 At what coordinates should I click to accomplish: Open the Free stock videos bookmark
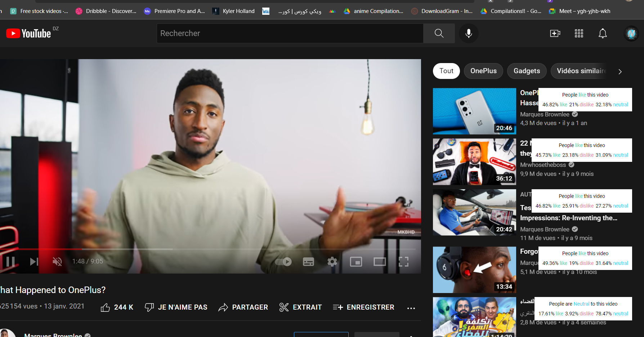pyautogui.click(x=39, y=11)
